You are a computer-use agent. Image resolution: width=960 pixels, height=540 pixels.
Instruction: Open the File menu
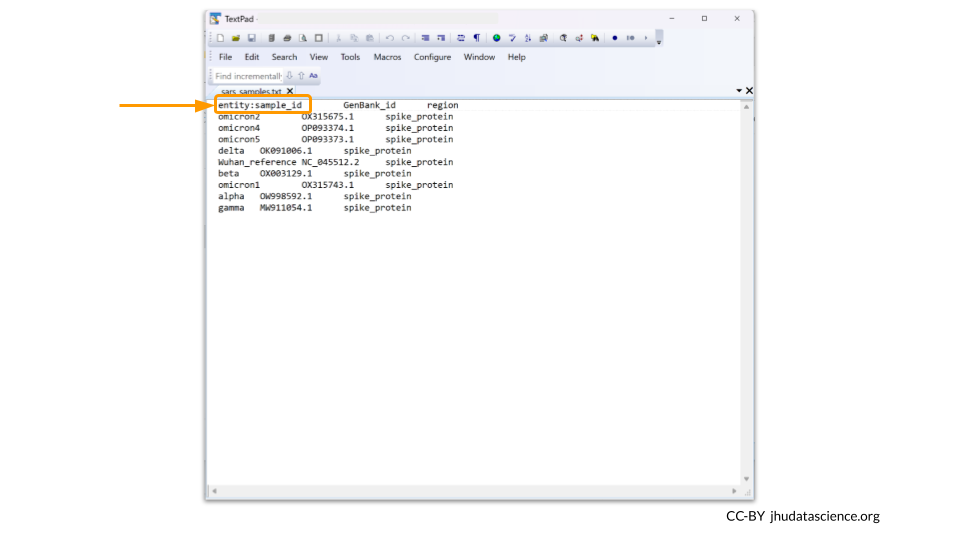pyautogui.click(x=225, y=57)
